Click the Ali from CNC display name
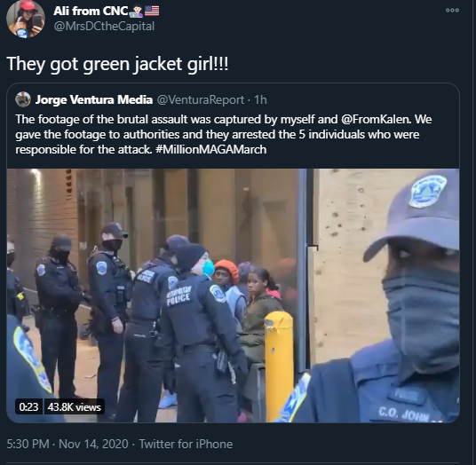 pyautogui.click(x=91, y=11)
